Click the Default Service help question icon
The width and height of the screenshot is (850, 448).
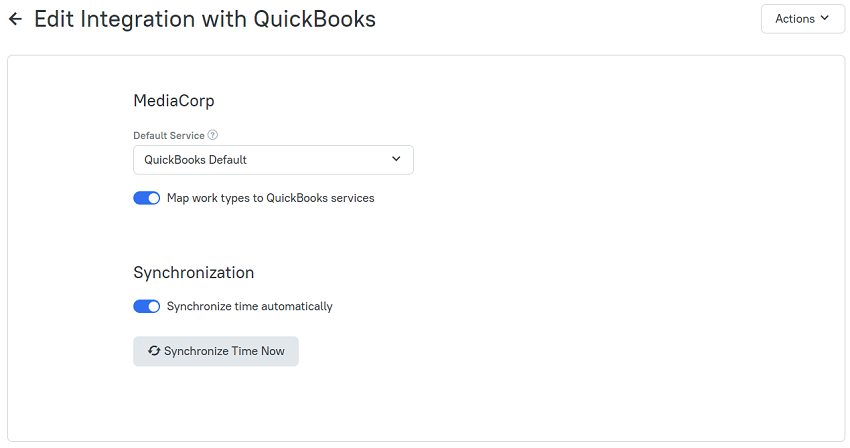click(x=213, y=135)
